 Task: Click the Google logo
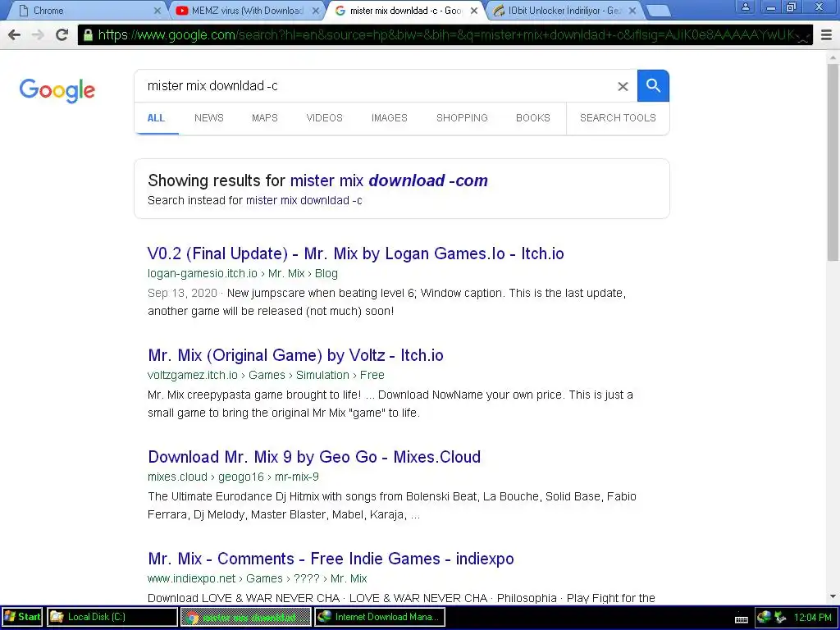(57, 90)
